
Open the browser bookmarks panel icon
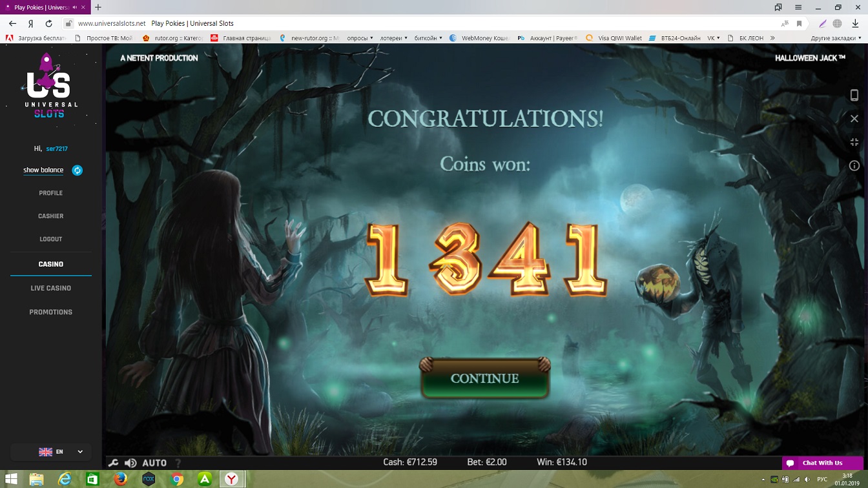[778, 7]
